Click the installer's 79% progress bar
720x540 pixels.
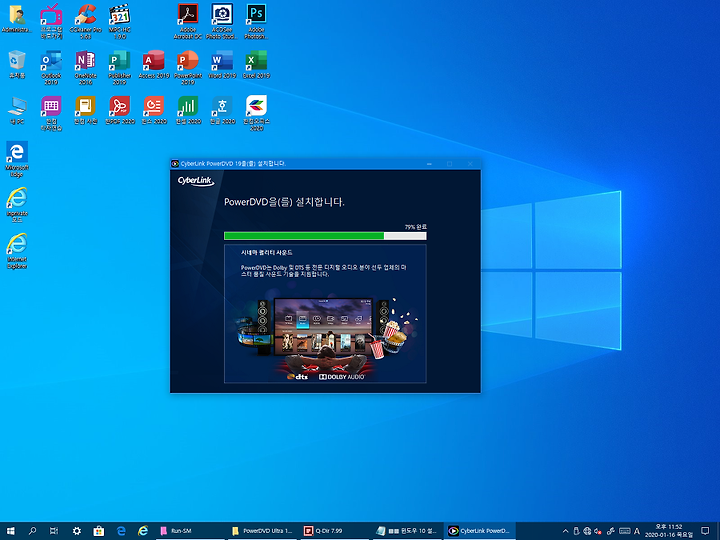pyautogui.click(x=325, y=236)
